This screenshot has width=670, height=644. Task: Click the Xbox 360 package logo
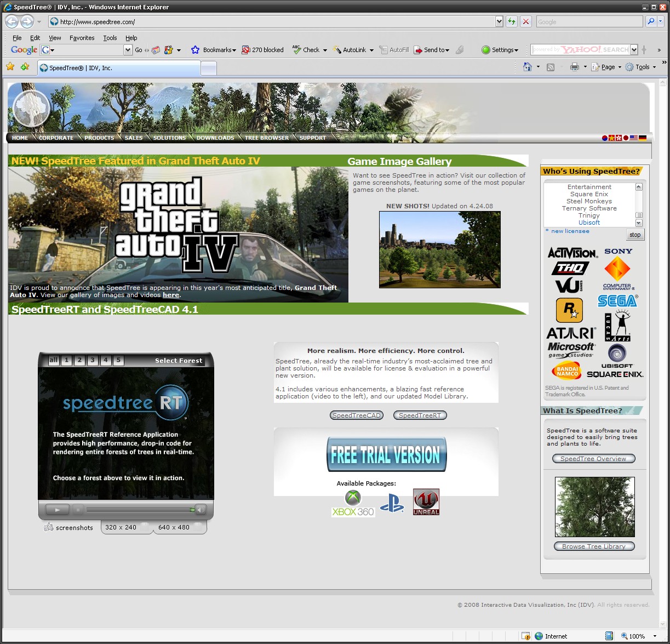click(x=353, y=503)
